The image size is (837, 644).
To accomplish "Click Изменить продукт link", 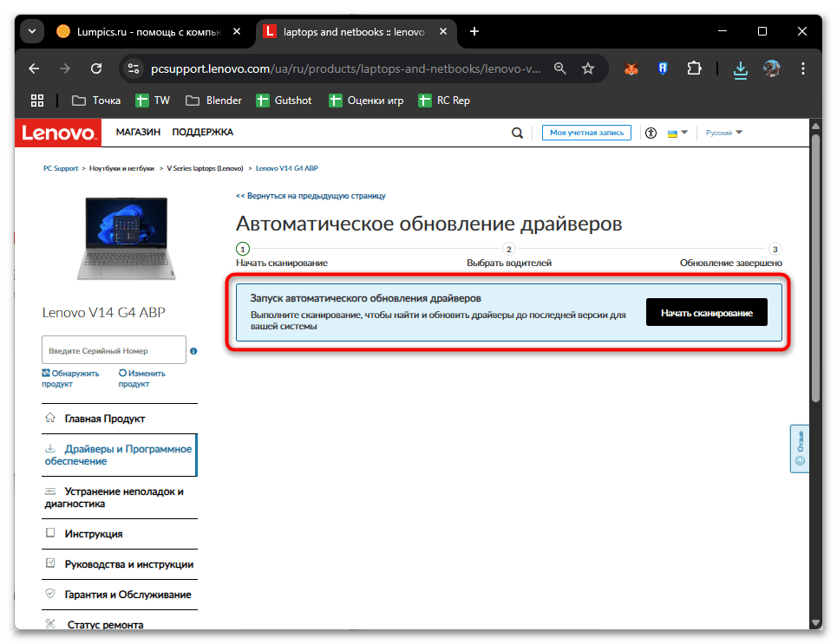I will pos(142,378).
